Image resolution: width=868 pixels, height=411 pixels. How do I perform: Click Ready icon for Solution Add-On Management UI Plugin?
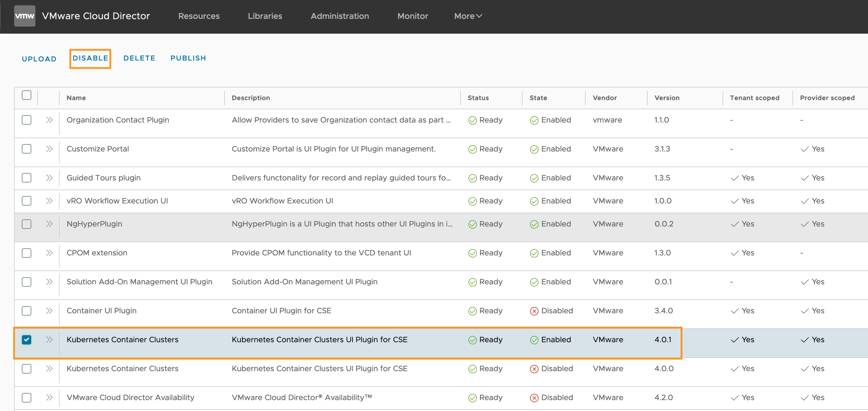pos(472,282)
